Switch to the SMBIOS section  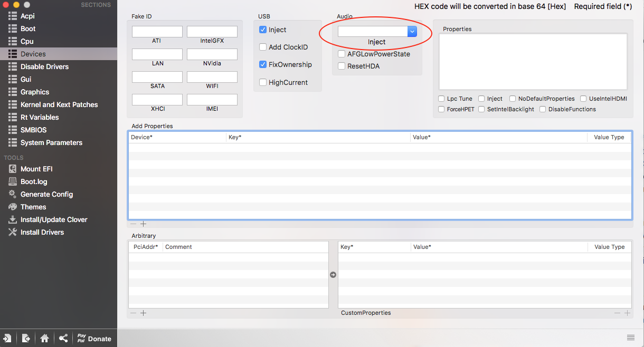[33, 130]
